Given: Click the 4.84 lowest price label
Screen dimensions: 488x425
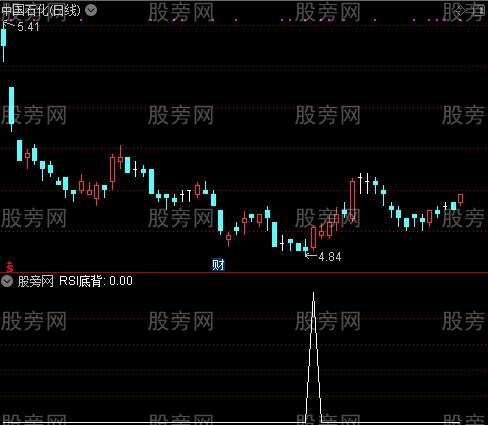Looking at the screenshot, I should point(330,257).
